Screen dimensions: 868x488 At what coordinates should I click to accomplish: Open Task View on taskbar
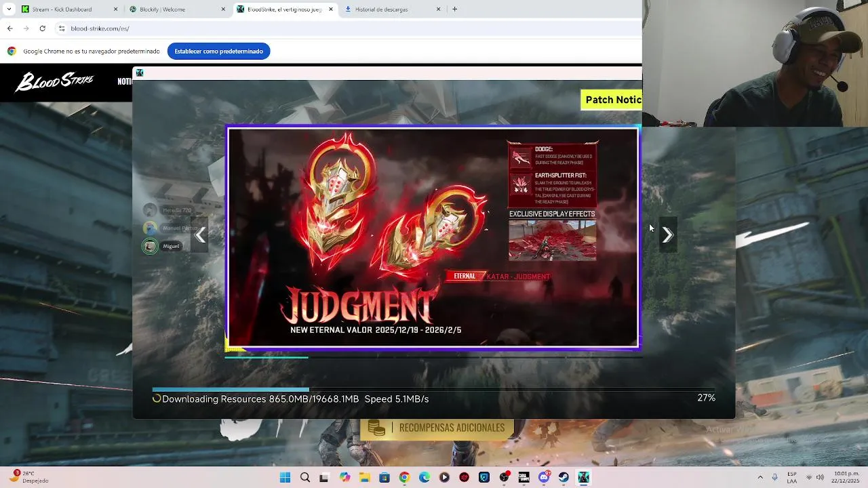(324, 477)
